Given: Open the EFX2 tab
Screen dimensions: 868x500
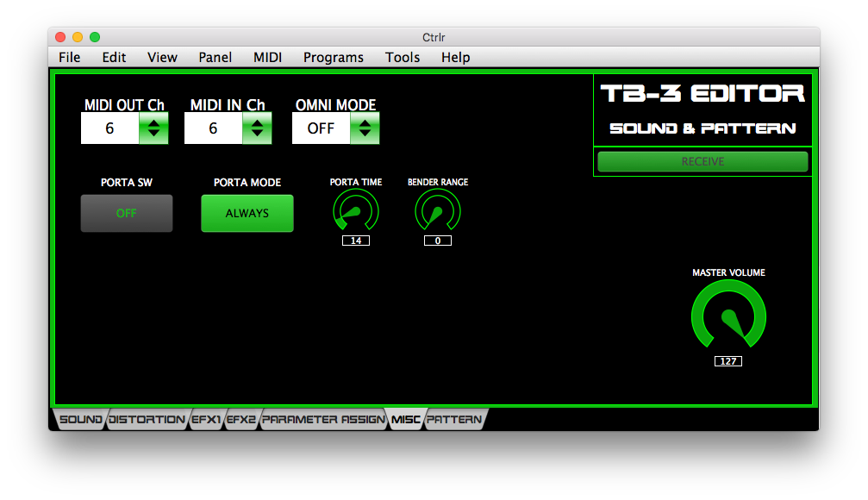Looking at the screenshot, I should [x=241, y=420].
